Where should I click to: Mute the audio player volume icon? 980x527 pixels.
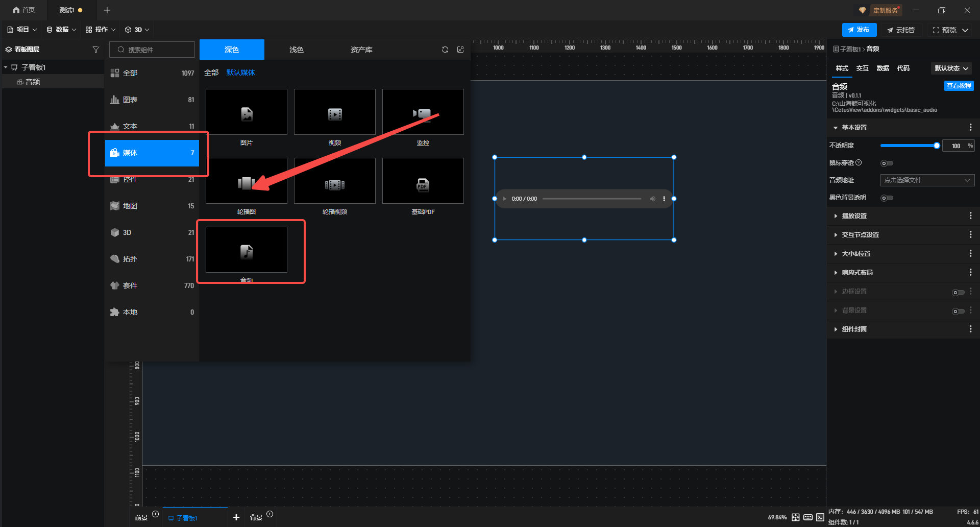click(652, 199)
